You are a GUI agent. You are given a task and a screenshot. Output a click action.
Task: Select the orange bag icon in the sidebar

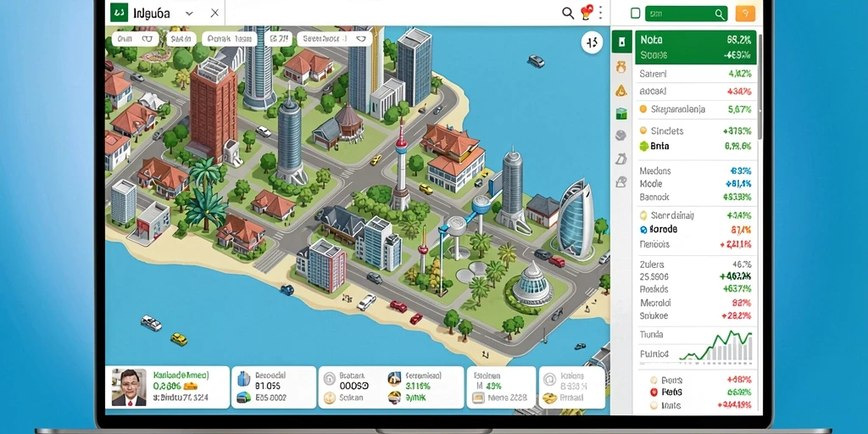click(621, 68)
